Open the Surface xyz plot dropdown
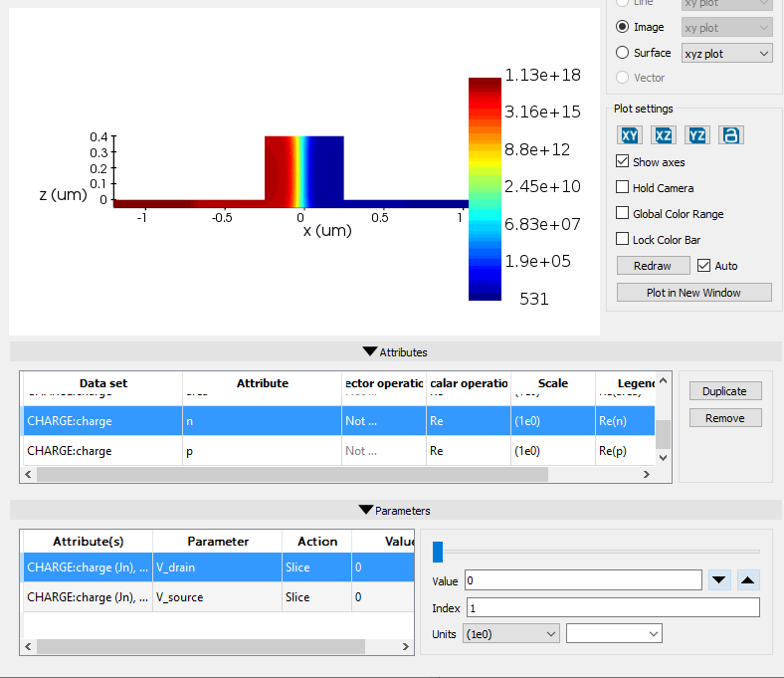Screen dimensions: 784x678 pyautogui.click(x=726, y=53)
